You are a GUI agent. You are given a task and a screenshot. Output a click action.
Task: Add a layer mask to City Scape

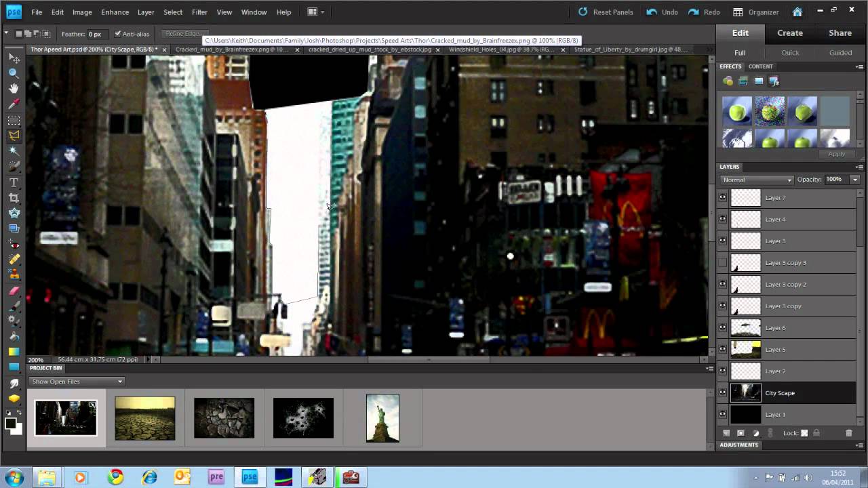pos(741,432)
